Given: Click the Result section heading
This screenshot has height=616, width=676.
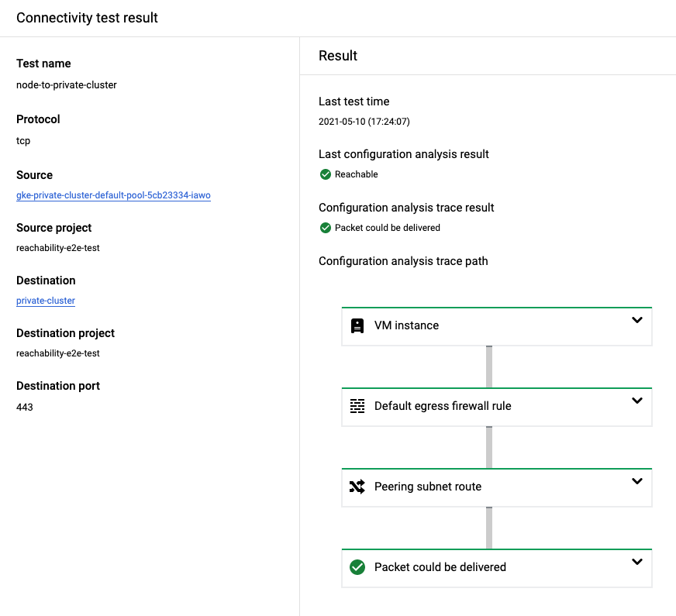Looking at the screenshot, I should tap(337, 55).
